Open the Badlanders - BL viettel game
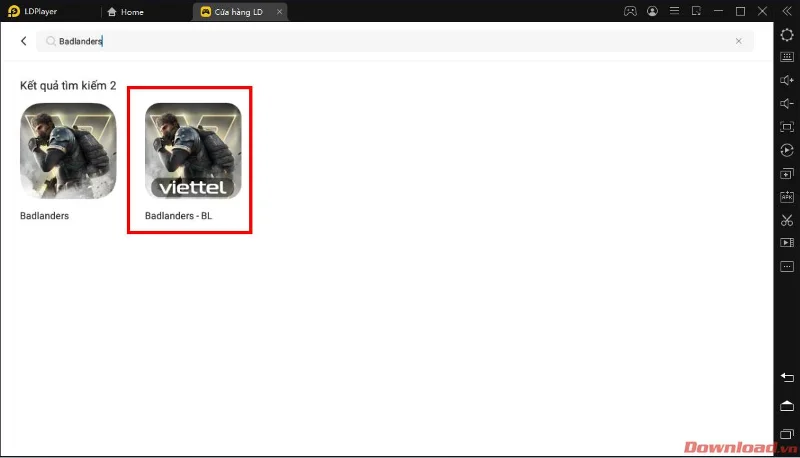Image resolution: width=800 pixels, height=458 pixels. pyautogui.click(x=193, y=162)
